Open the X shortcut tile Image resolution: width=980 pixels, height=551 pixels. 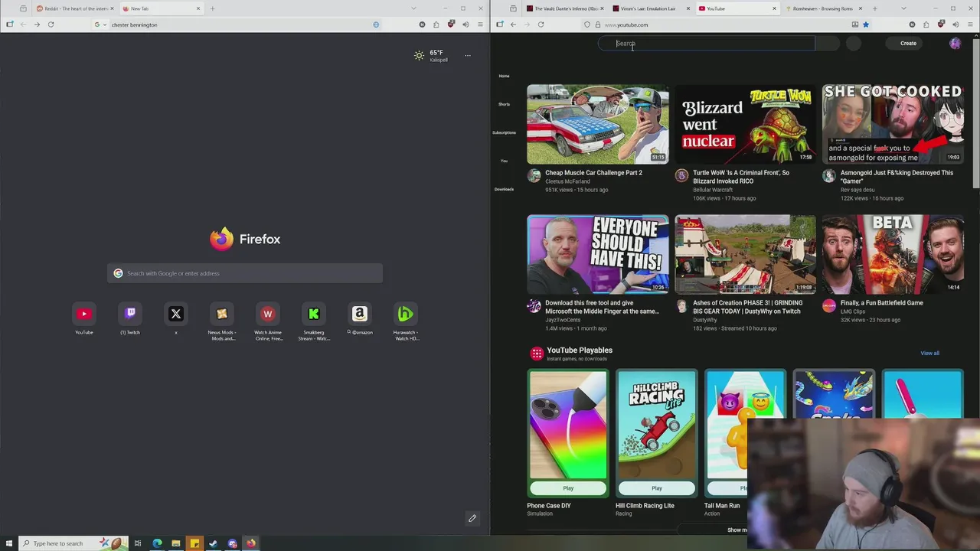pos(176,318)
